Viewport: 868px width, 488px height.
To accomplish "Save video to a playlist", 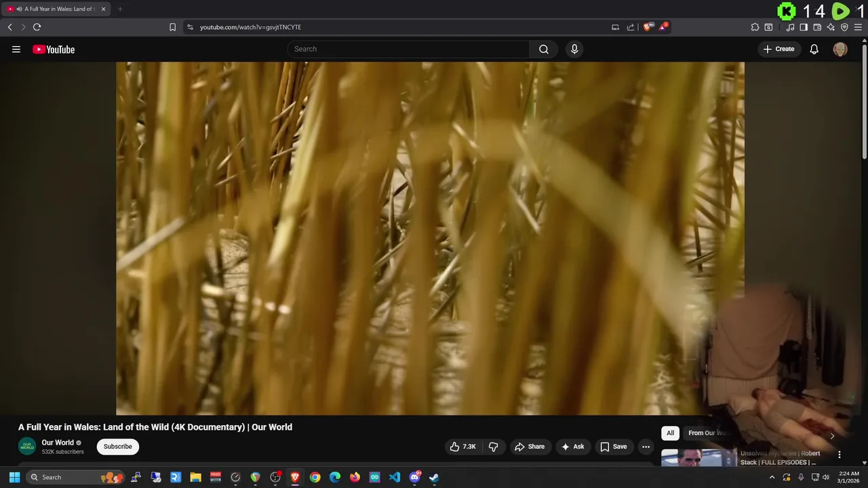I will 614,447.
